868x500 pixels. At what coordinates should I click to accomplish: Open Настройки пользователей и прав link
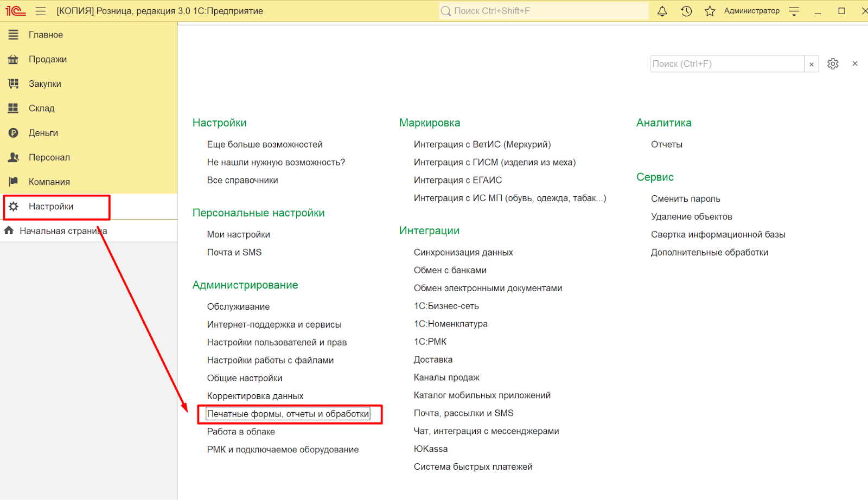[x=277, y=342]
